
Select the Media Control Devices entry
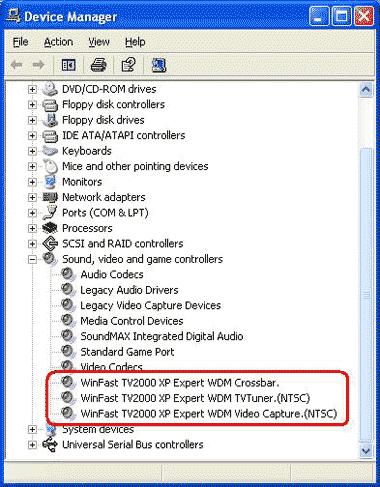[132, 321]
